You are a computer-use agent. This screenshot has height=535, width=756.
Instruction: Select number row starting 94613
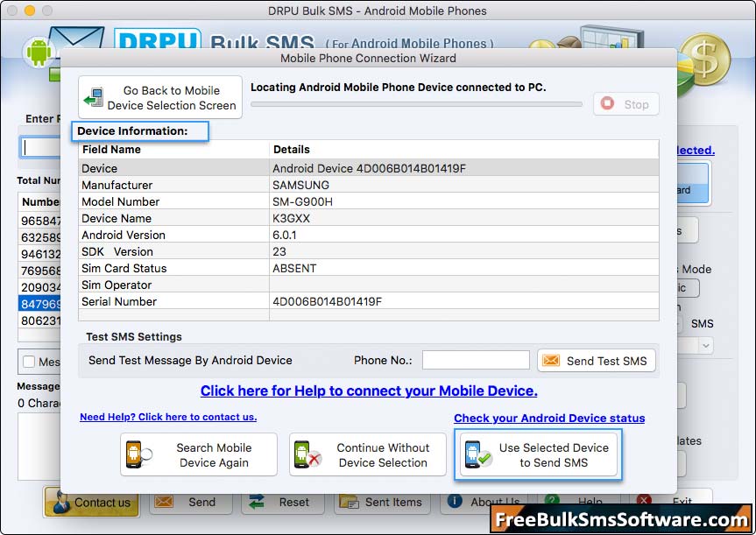click(x=40, y=254)
